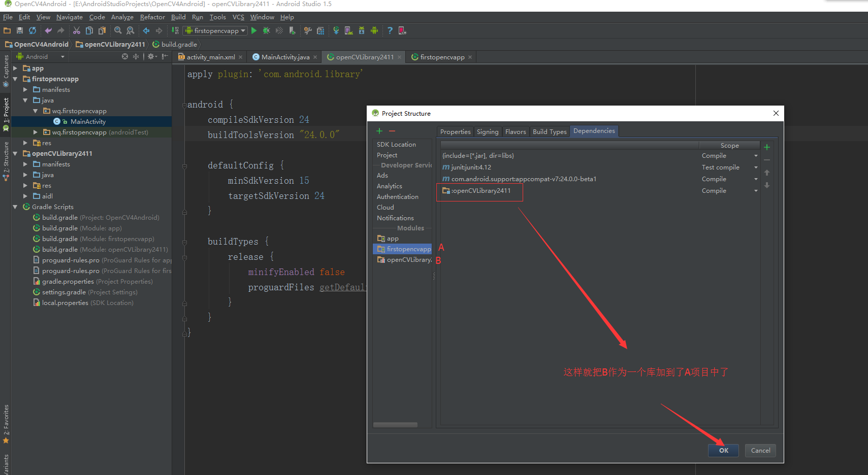Click the Help question mark icon
This screenshot has width=868, height=475.
click(x=390, y=30)
